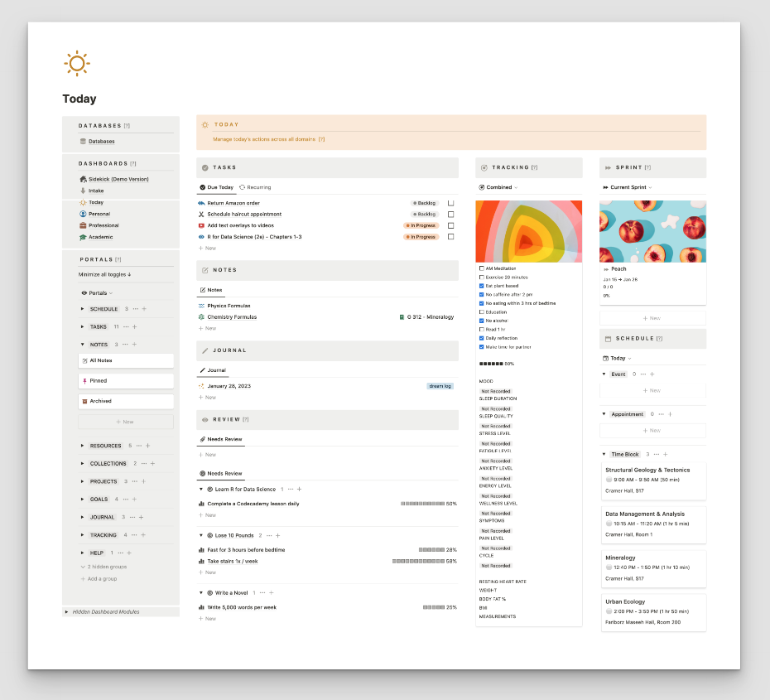Viewport: 770px width, 700px height.
Task: Click New under the Peach sprint card
Action: tap(653, 317)
